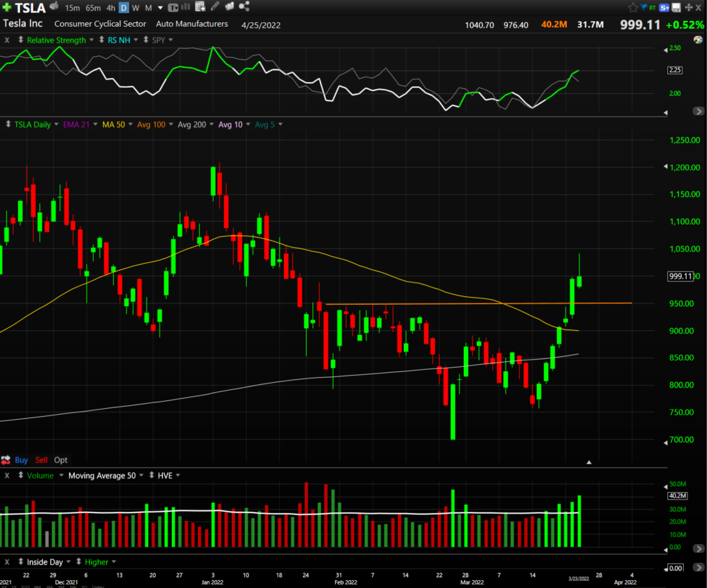Click the move crosshair arrows icon
Screen dimensions: 707x588
tap(689, 7)
